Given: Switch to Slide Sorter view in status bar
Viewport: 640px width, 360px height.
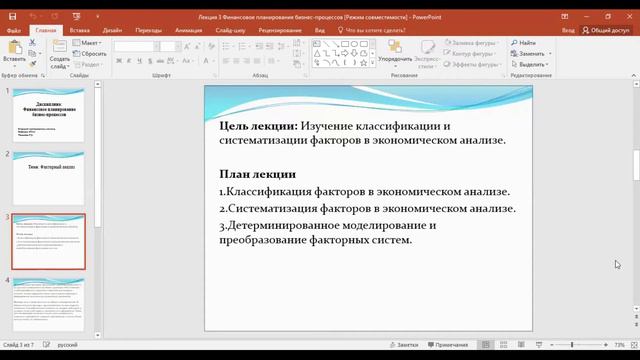Looking at the screenshot, I should [x=503, y=345].
